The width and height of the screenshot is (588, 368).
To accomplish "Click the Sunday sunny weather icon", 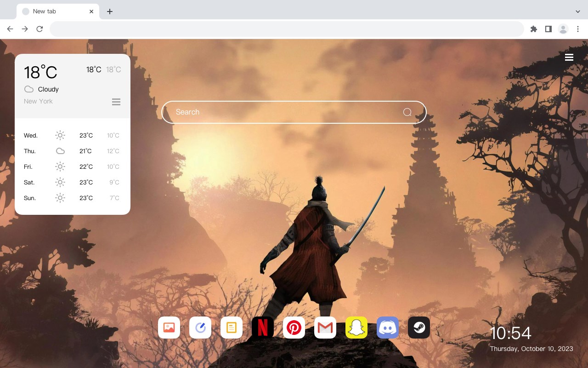I will coord(60,198).
